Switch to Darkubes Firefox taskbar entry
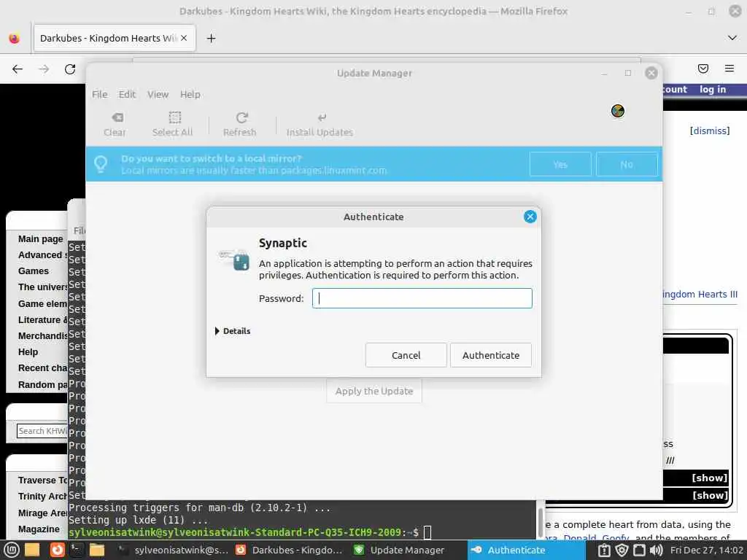 [x=289, y=550]
